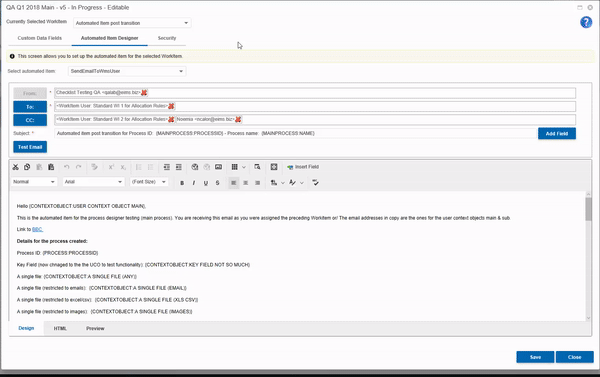Click the Copy icon in editor toolbar
Viewport: 600px width, 377px height.
(x=27, y=167)
